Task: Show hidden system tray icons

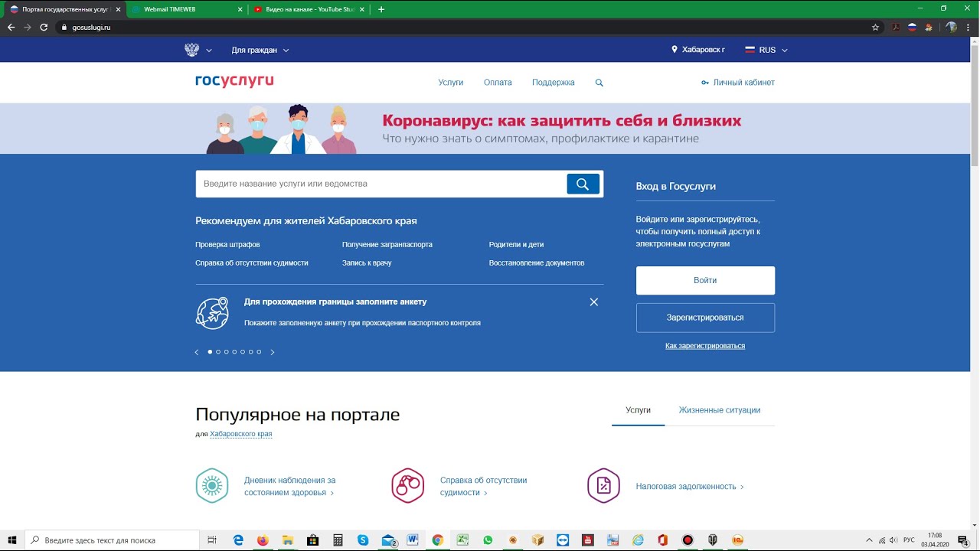Action: click(869, 540)
